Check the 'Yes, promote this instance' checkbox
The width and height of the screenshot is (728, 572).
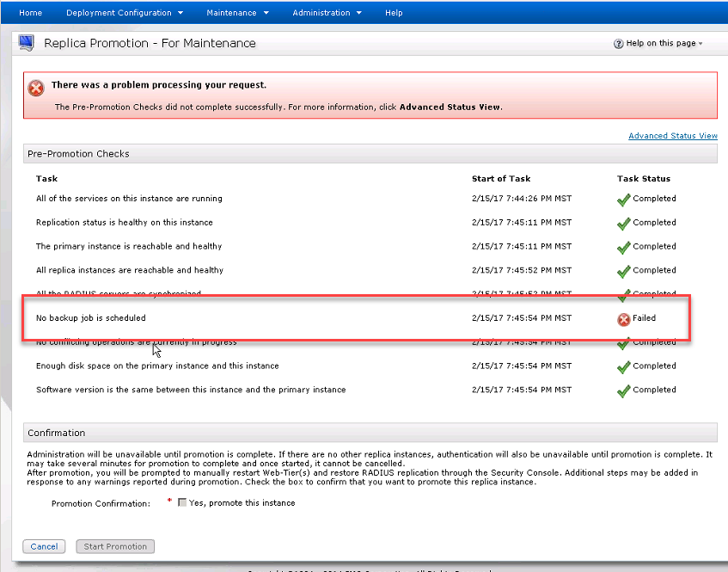[182, 503]
